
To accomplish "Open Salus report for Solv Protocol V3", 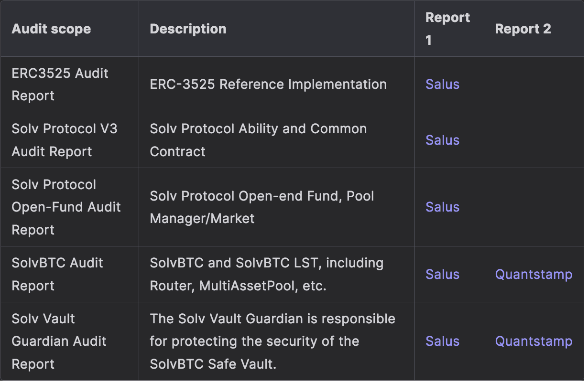I will 442,140.
